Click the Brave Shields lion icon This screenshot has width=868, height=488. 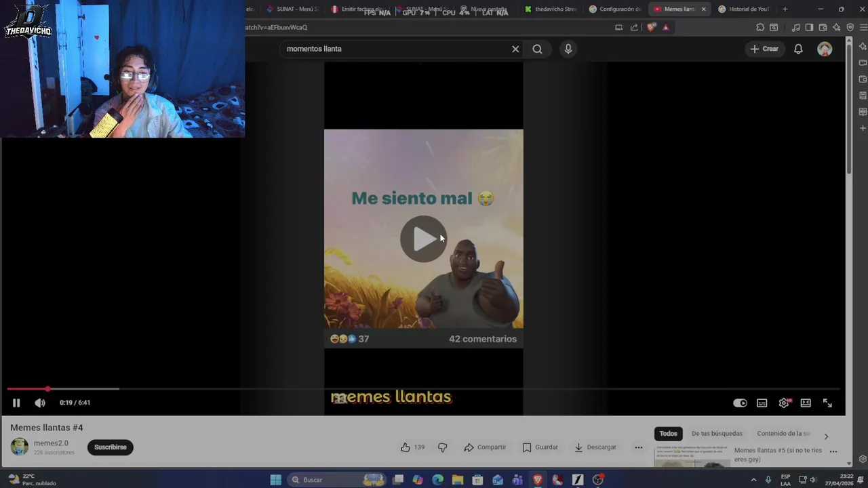pyautogui.click(x=651, y=27)
